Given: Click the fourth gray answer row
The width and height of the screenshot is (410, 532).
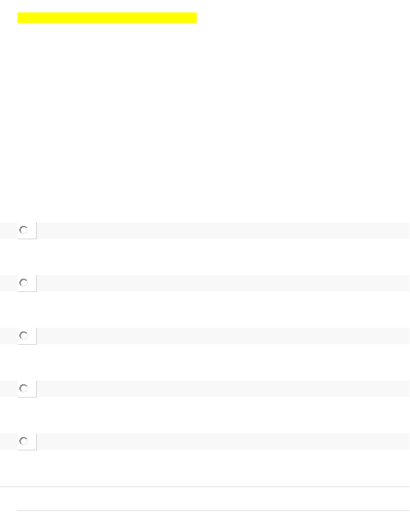Looking at the screenshot, I should click(220, 389).
